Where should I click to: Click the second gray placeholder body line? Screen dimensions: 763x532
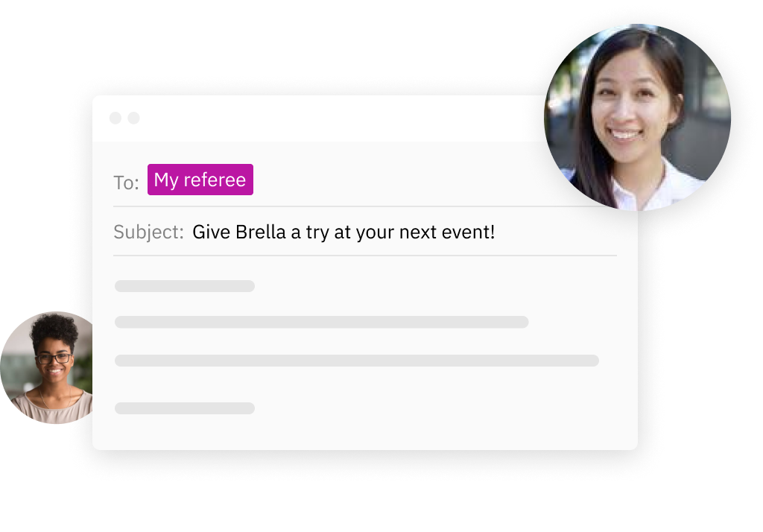pos(322,322)
